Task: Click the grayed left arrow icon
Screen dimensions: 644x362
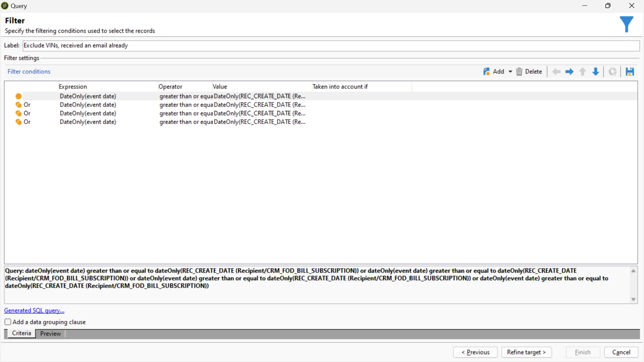Action: tap(556, 71)
